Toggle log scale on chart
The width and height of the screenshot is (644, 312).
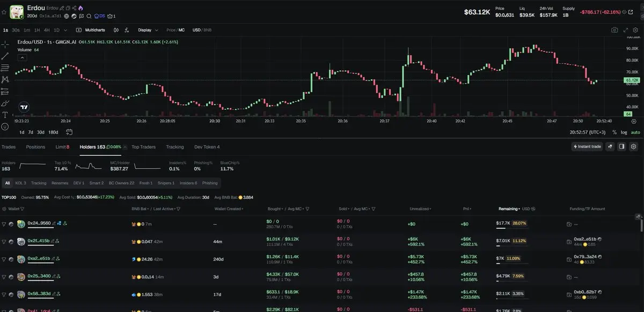click(x=624, y=132)
